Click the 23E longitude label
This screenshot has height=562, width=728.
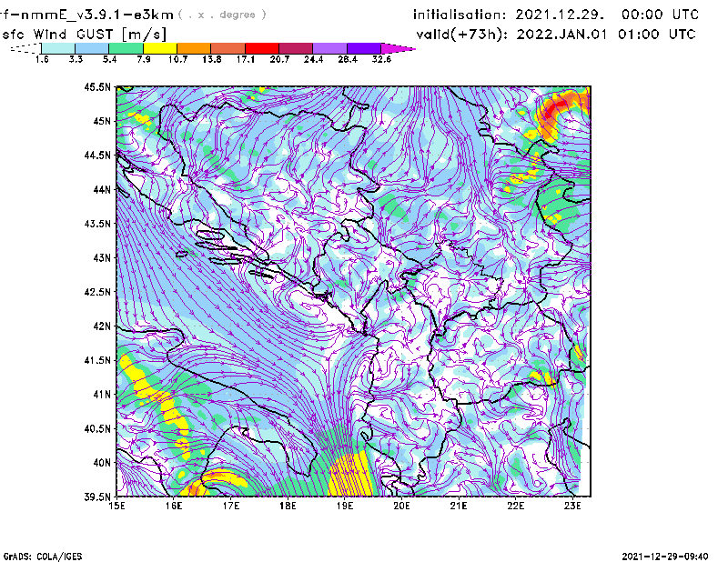click(572, 506)
